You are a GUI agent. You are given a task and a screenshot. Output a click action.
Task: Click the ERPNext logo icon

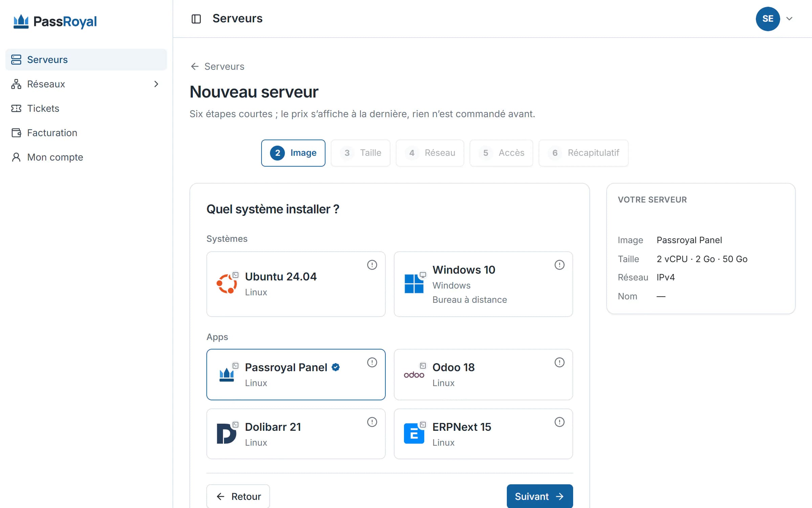click(x=414, y=433)
